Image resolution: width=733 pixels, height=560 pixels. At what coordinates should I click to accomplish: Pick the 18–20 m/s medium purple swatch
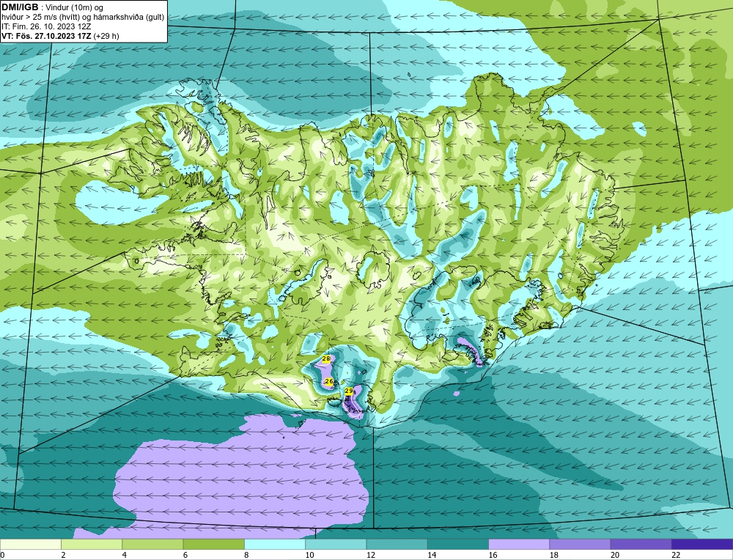[x=580, y=544]
